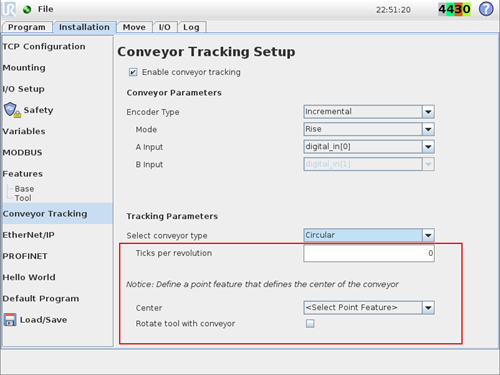
Task: Select the Base feature tree item
Action: click(24, 189)
